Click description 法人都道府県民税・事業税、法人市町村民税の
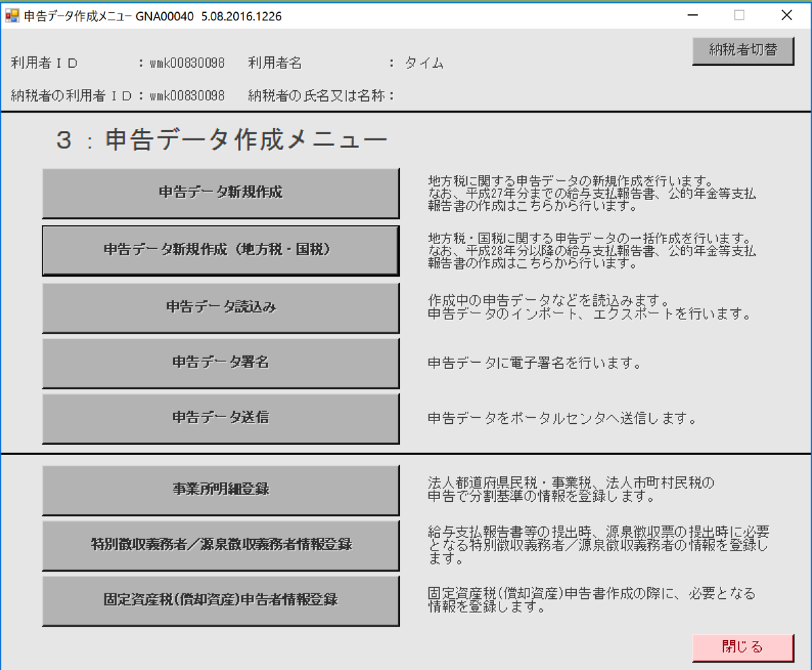The image size is (812, 670). coord(571,483)
